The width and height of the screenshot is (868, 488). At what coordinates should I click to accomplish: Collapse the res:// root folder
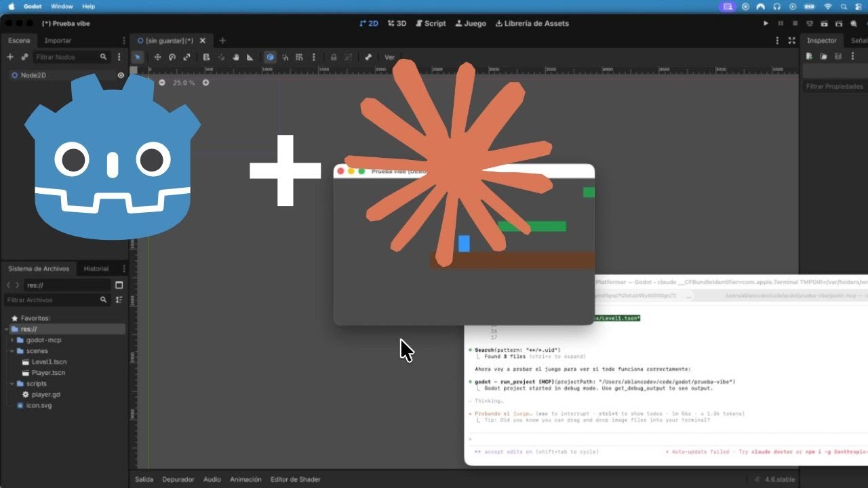click(7, 329)
